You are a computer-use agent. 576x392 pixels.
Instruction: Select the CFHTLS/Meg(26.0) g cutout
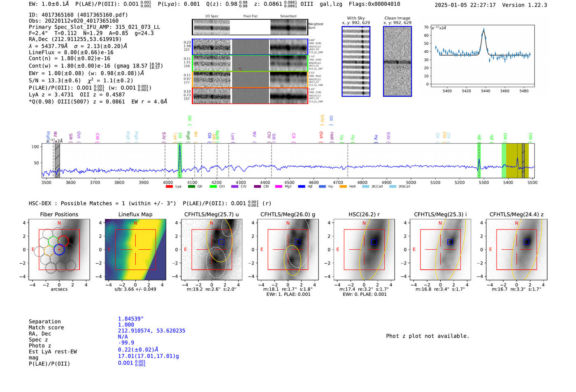tap(288, 250)
